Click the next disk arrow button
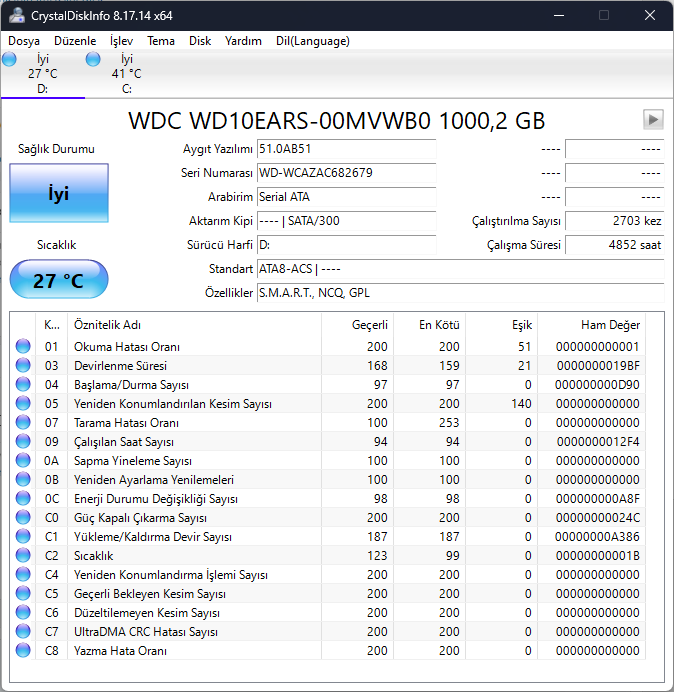The height and width of the screenshot is (692, 674). [653, 120]
